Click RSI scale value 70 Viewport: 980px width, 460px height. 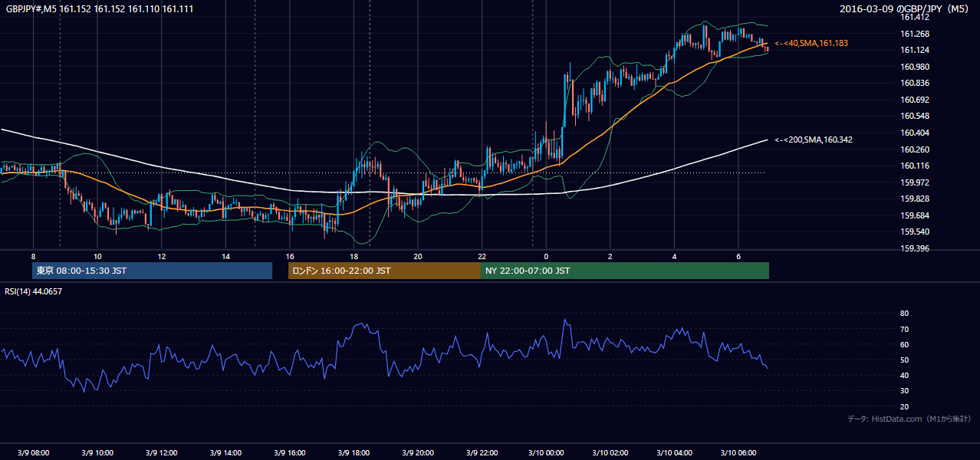[x=904, y=330]
